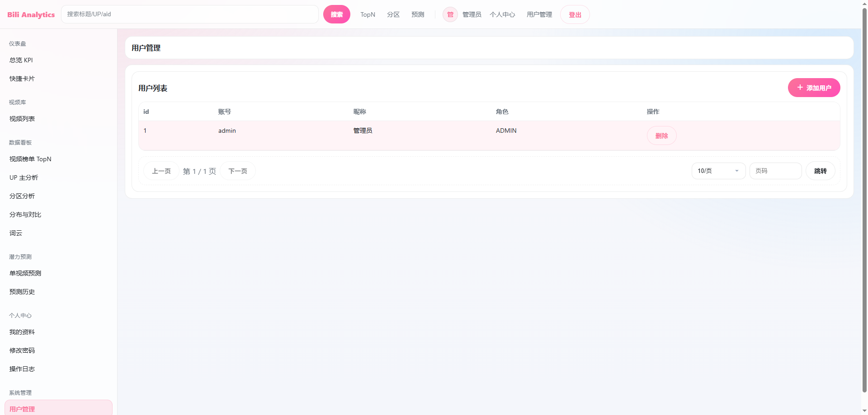Click the Bili Analytics logo
The width and height of the screenshot is (868, 415).
pos(31,14)
